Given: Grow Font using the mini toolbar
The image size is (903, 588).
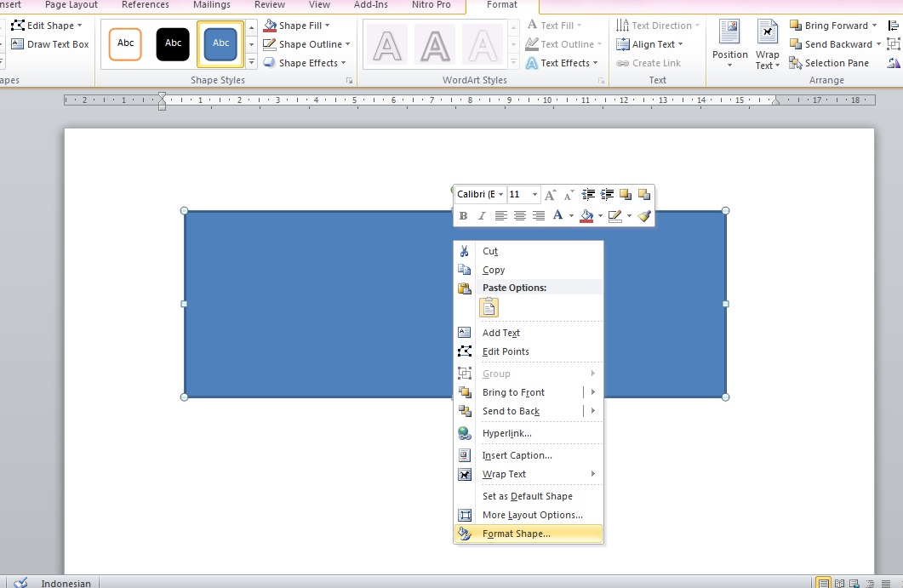Looking at the screenshot, I should [x=549, y=194].
